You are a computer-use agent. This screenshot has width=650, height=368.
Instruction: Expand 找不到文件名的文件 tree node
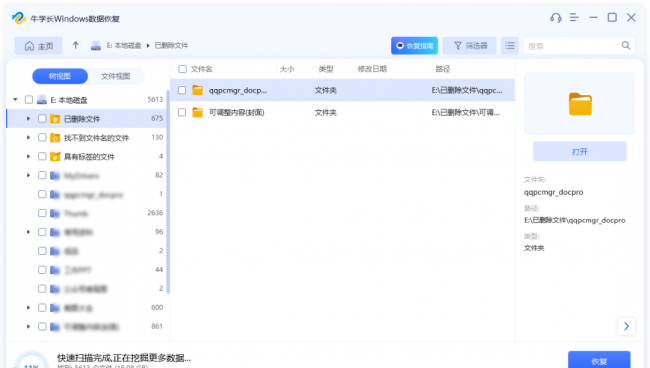click(x=28, y=138)
